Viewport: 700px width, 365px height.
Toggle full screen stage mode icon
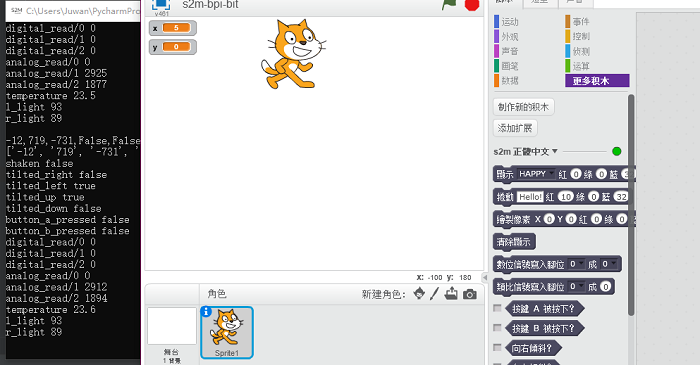point(161,4)
